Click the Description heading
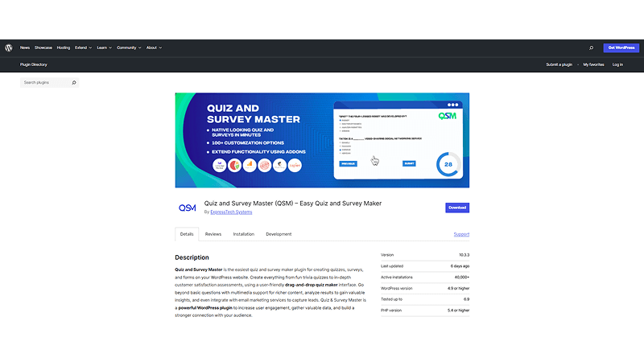The height and width of the screenshot is (358, 644). pyautogui.click(x=192, y=257)
